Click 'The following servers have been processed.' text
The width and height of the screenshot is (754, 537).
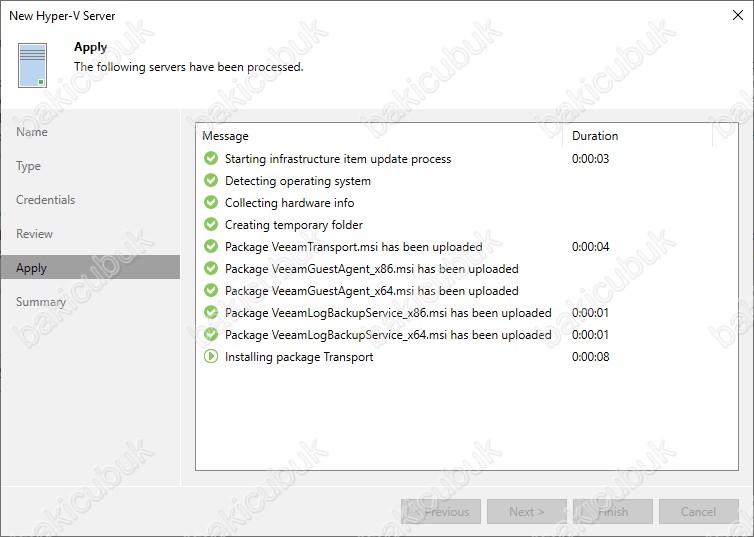tap(188, 67)
